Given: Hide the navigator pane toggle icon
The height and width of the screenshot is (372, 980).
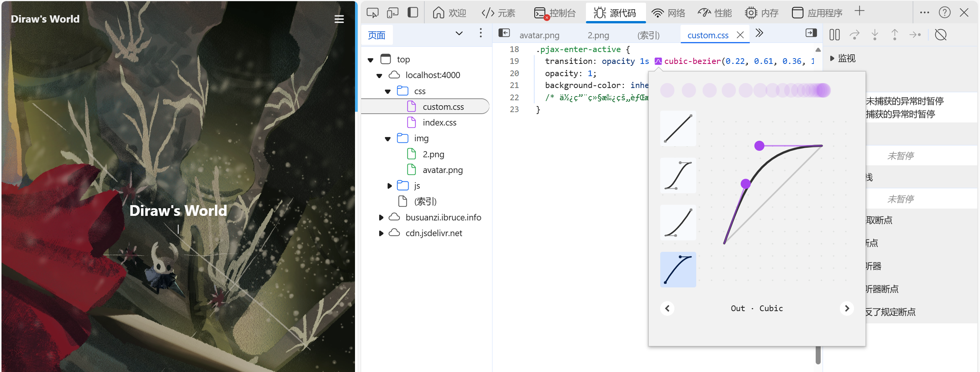Looking at the screenshot, I should coord(504,33).
